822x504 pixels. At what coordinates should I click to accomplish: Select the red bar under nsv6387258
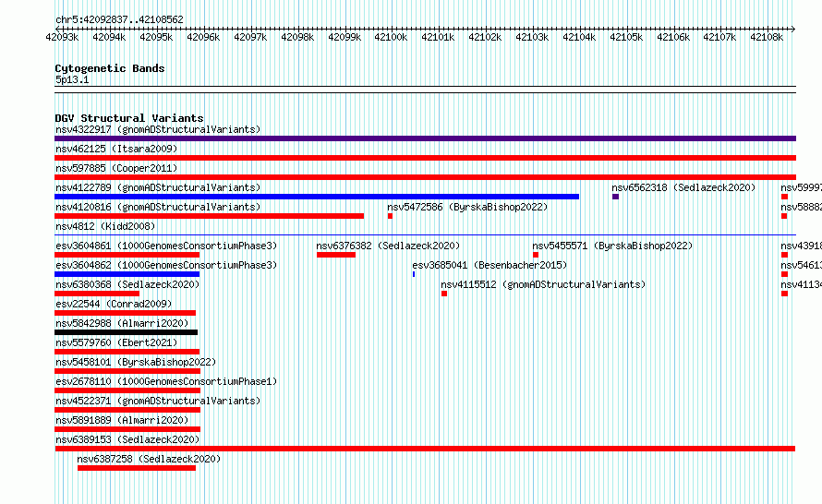coord(137,468)
